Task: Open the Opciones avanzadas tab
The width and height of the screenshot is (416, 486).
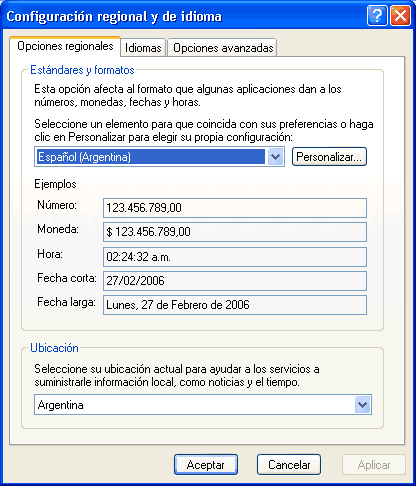Action: click(x=223, y=48)
